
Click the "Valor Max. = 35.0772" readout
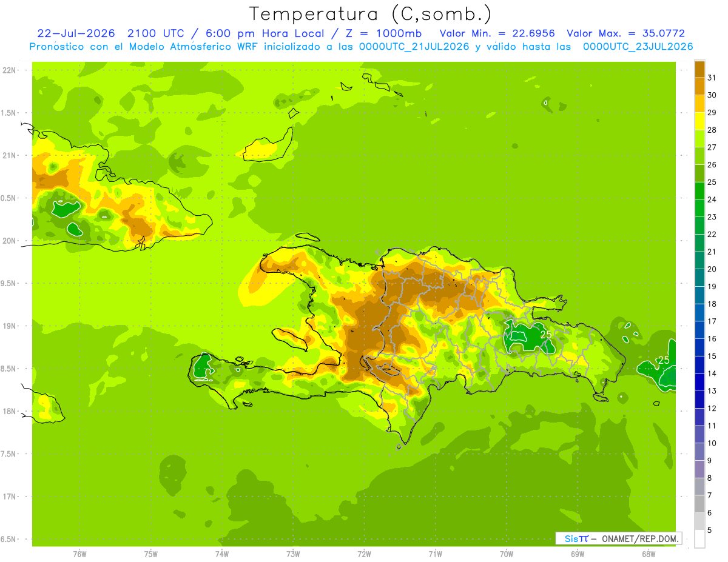[626, 33]
